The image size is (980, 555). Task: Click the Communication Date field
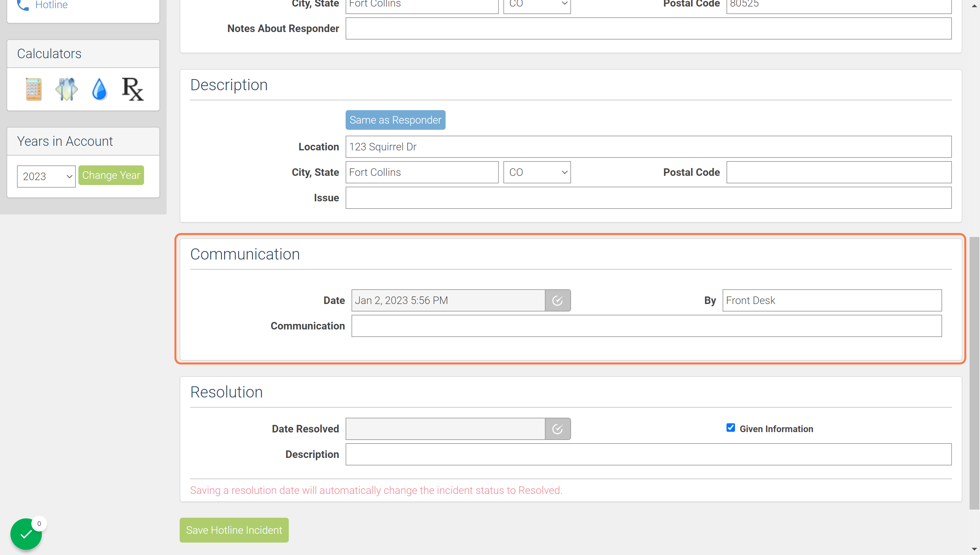(448, 300)
